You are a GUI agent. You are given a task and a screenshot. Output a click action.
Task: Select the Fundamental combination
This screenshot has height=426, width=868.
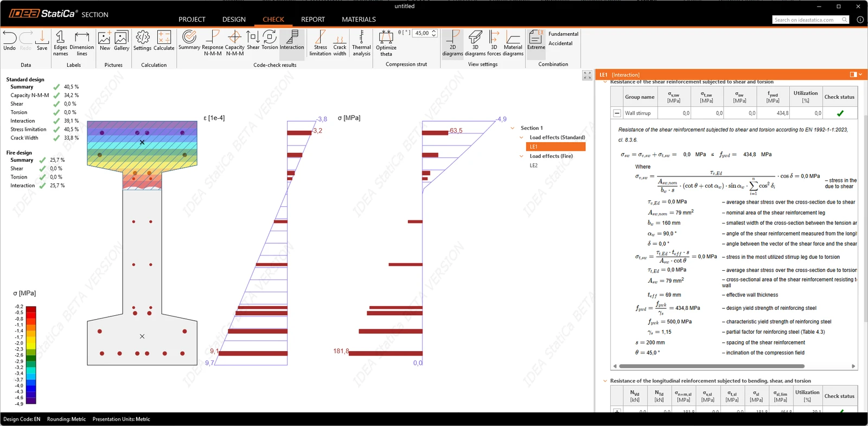563,34
